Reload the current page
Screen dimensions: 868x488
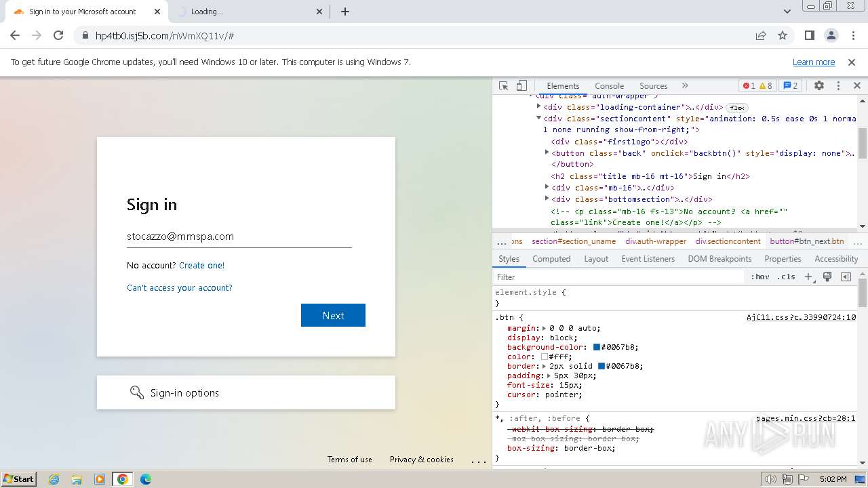(x=58, y=36)
